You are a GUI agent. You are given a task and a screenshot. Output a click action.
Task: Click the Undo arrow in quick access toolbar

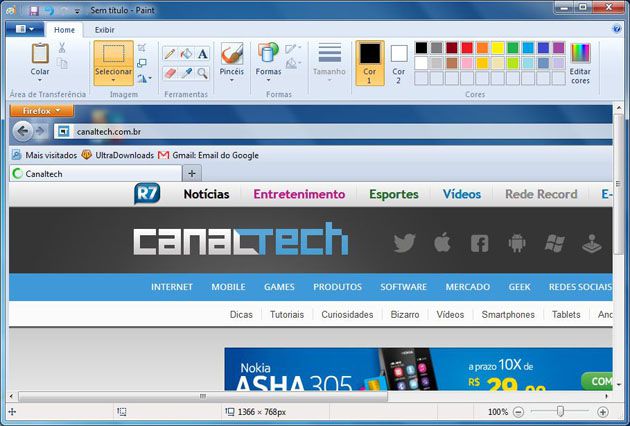(49, 10)
